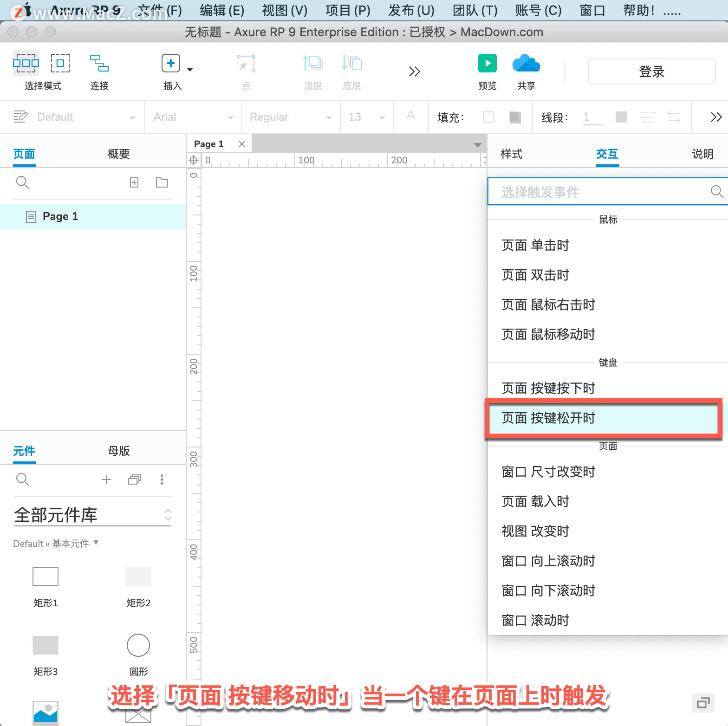Collapse the 基本元件 section triangle

(96, 542)
